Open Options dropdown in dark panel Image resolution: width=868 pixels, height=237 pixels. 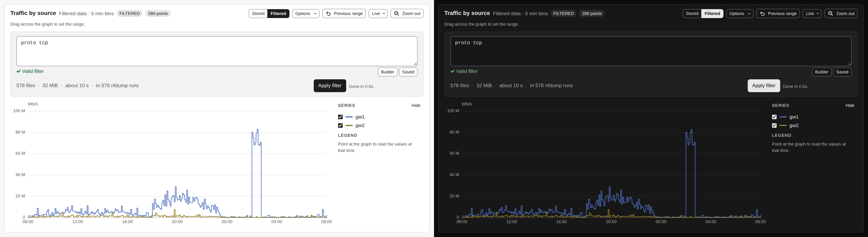point(740,14)
